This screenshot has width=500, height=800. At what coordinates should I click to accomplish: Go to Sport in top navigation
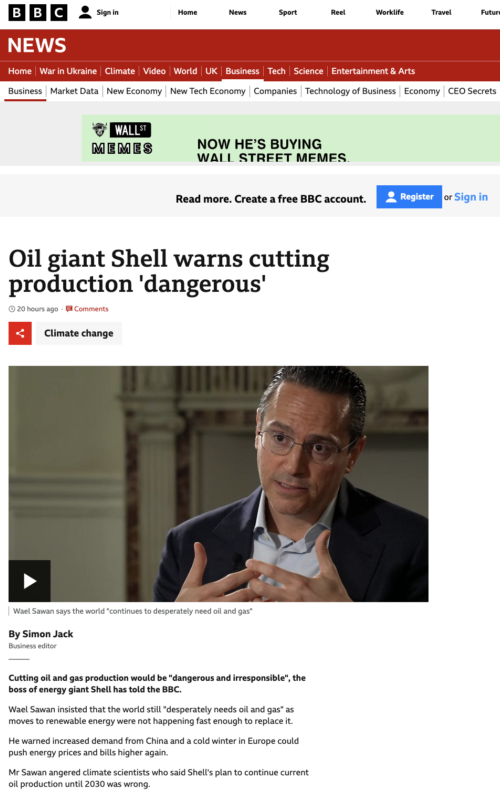(x=288, y=12)
